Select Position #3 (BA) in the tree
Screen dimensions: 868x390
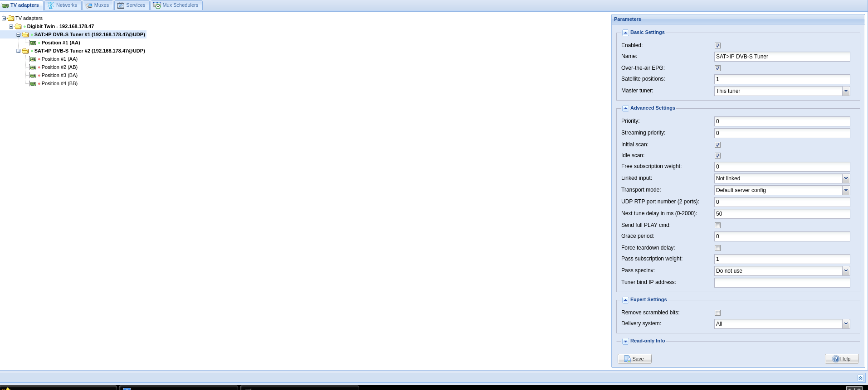(x=59, y=76)
